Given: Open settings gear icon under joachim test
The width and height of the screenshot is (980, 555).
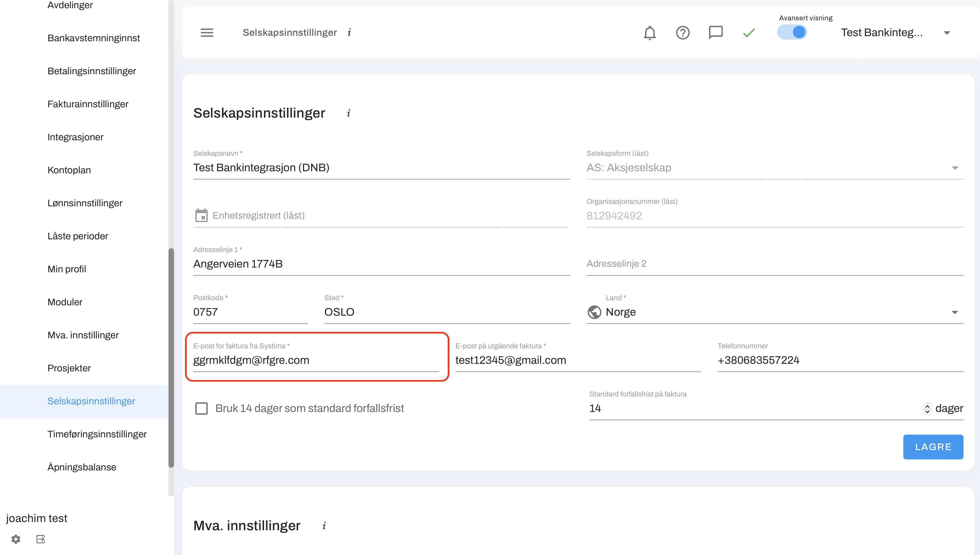Looking at the screenshot, I should (15, 539).
